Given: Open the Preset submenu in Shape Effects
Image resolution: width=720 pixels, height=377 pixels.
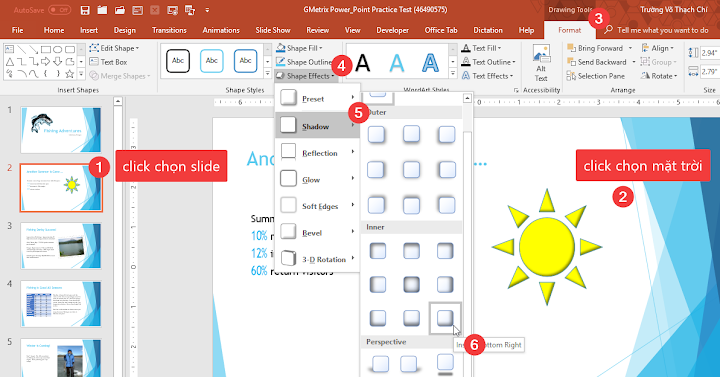Looking at the screenshot, I should 317,98.
